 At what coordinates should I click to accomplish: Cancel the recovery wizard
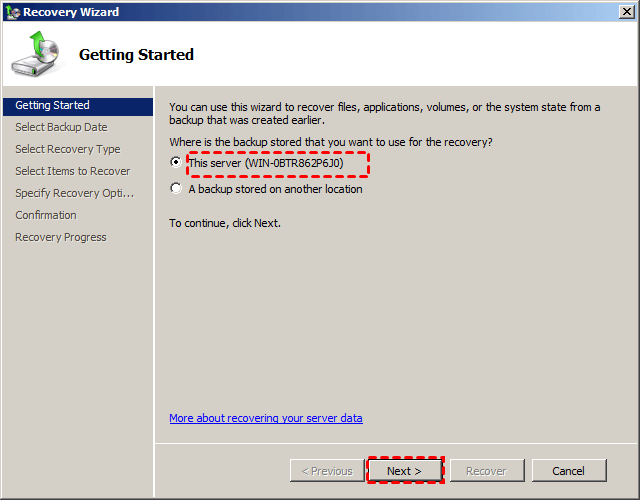pyautogui.click(x=568, y=471)
